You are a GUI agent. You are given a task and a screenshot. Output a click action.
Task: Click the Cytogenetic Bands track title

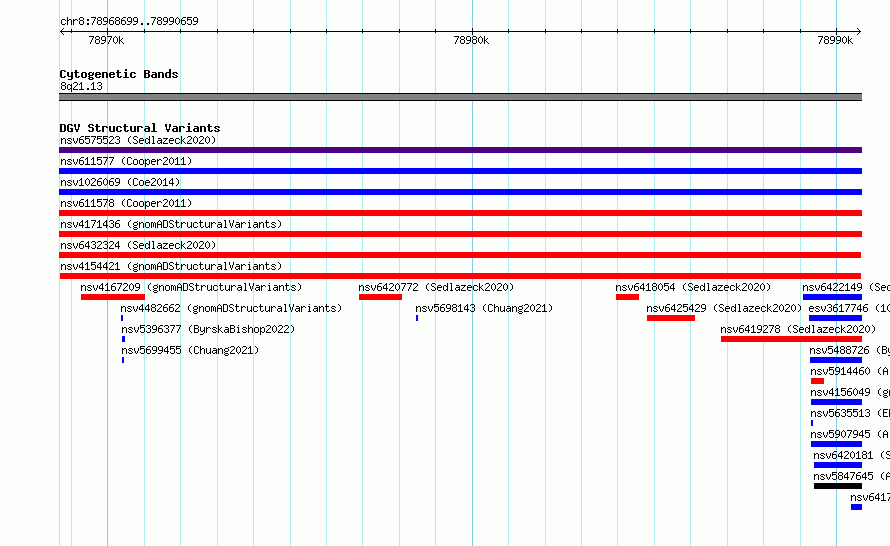pos(119,74)
